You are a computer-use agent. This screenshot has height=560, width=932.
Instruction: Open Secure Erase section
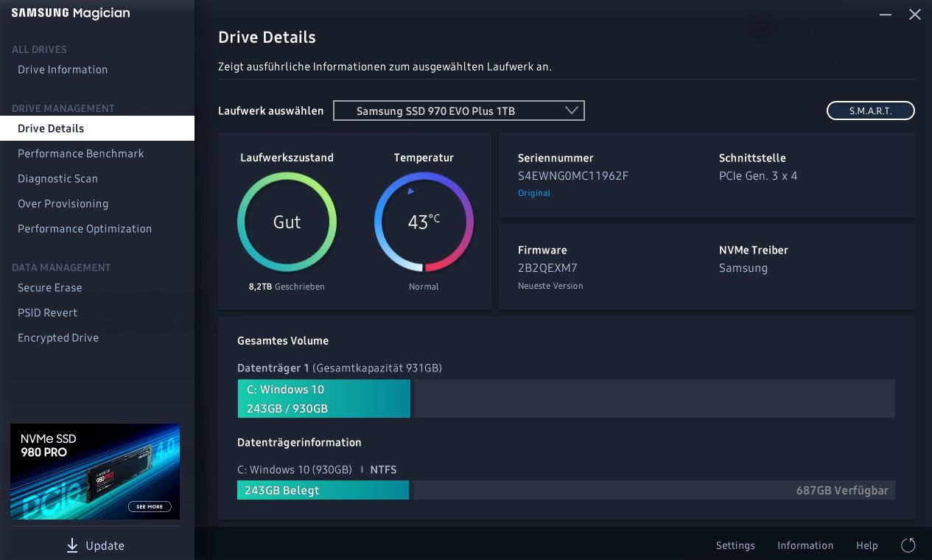49,287
